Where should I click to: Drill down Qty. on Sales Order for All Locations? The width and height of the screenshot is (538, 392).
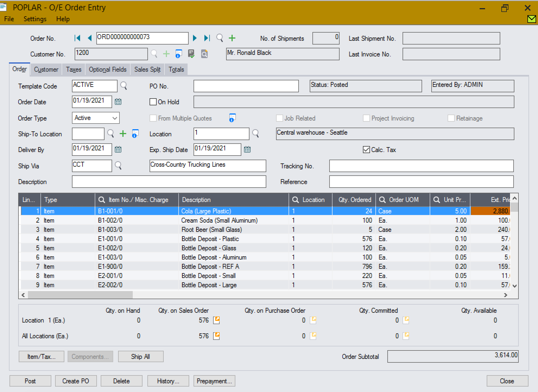[x=217, y=336]
